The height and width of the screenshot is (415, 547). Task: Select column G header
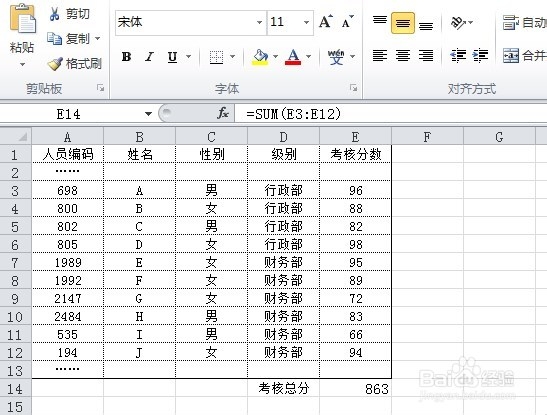point(499,136)
